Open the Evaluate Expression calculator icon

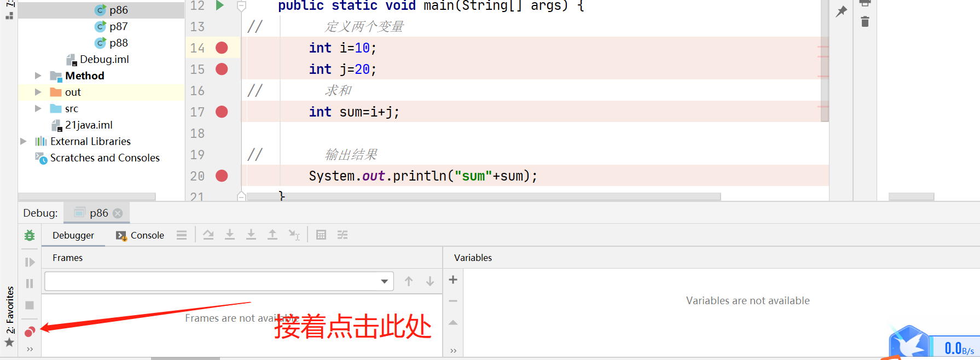tap(321, 235)
